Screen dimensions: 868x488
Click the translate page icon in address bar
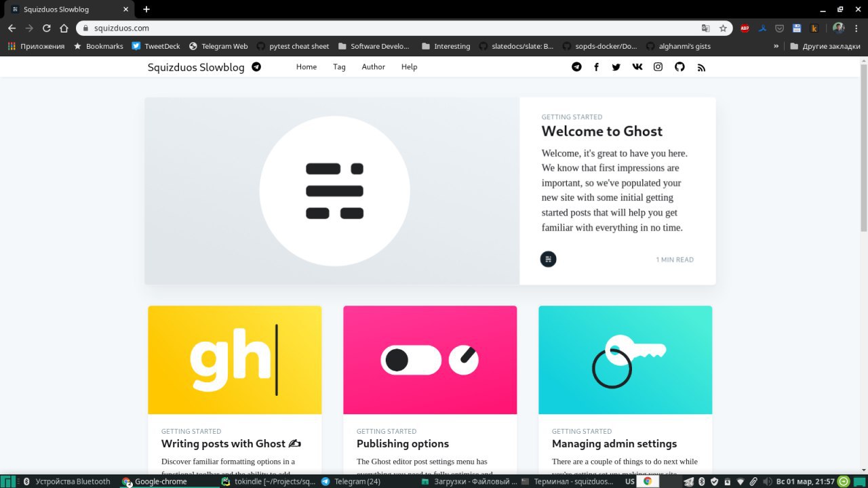tap(706, 28)
